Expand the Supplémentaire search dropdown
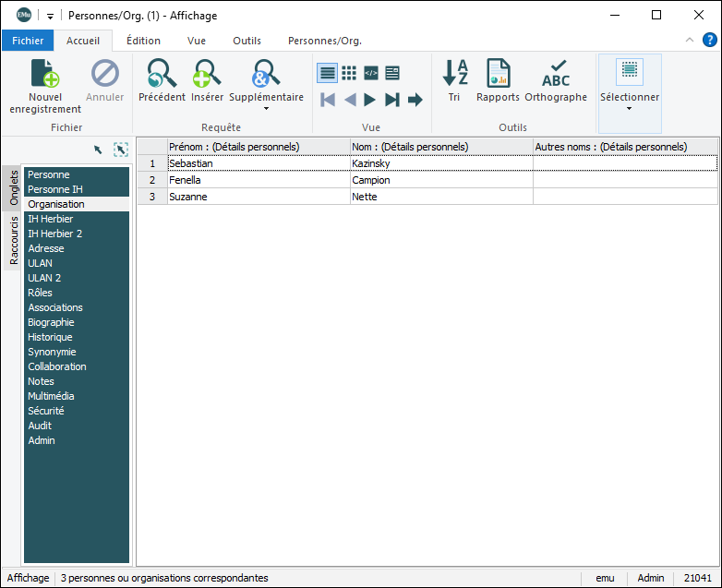 (x=266, y=109)
